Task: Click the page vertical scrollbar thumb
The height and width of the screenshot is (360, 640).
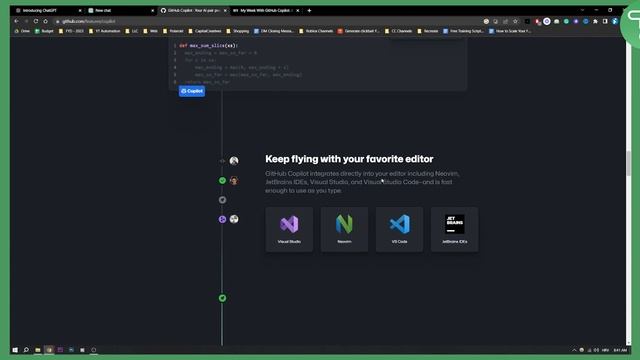Action: [x=629, y=163]
